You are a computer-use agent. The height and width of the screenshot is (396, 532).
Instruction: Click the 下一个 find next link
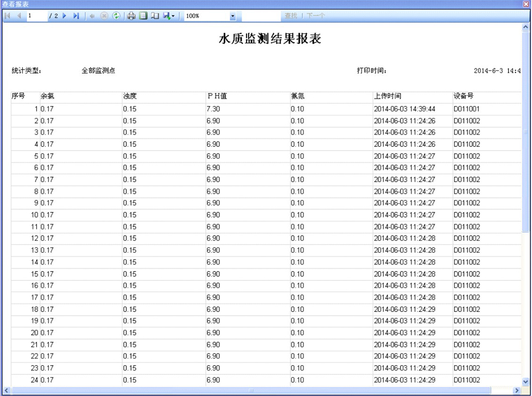pyautogui.click(x=314, y=16)
